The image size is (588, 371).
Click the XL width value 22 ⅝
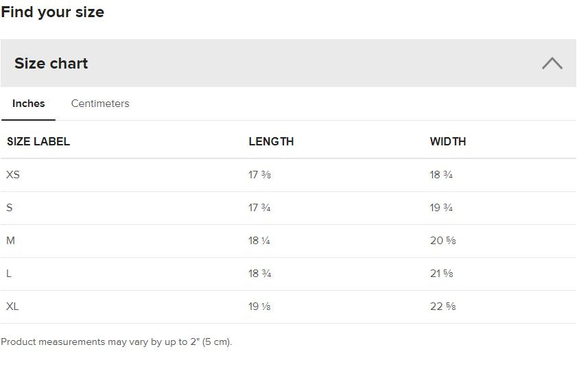pyautogui.click(x=443, y=307)
